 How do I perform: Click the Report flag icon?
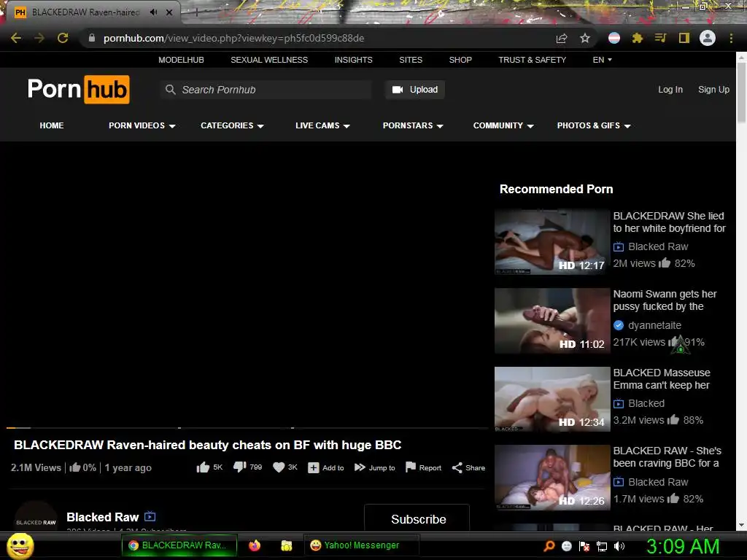pyautogui.click(x=410, y=467)
